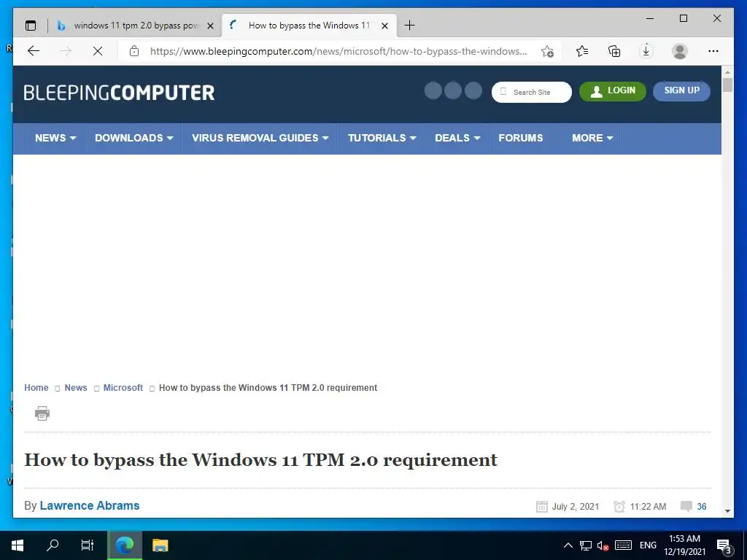Click the July 2, 2021 date text
The height and width of the screenshot is (560, 747).
[575, 507]
